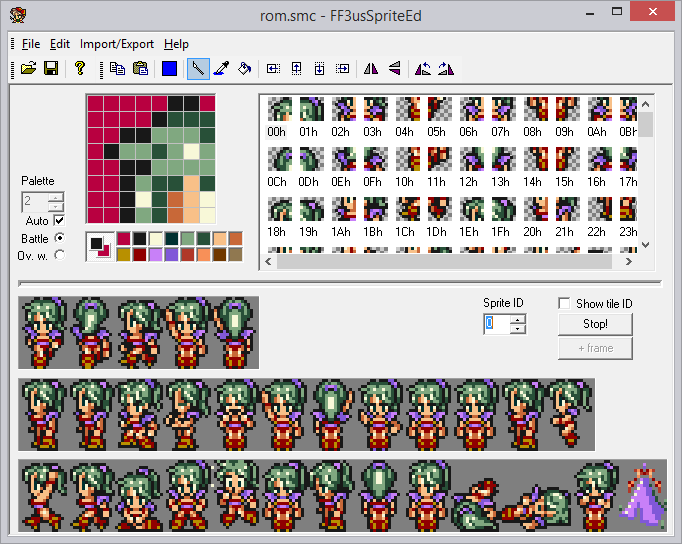Click the vertical scrollbar thumb of tile list
The height and width of the screenshot is (544, 682).
tap(646, 124)
